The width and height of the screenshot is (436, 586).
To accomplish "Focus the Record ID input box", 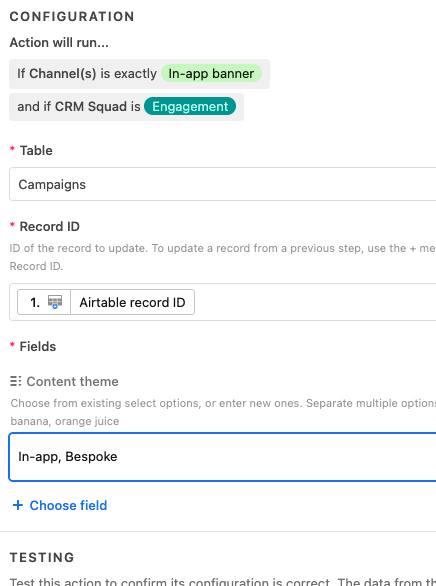I will click(x=223, y=302).
